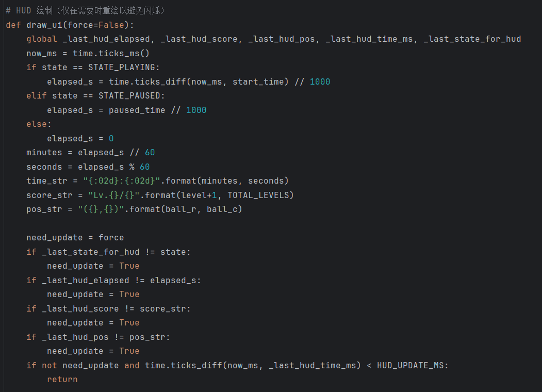Click the "and" keyword in last condition
This screenshot has height=392, width=542.
coord(132,365)
